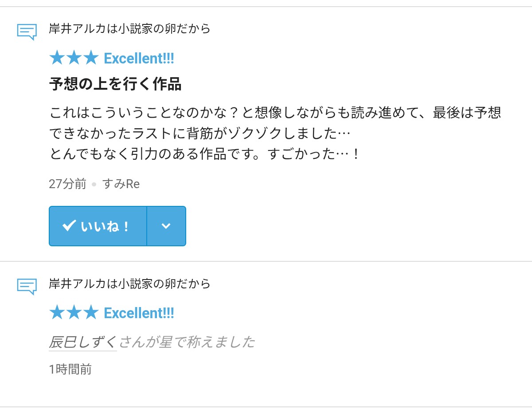
Task: Toggle the いいね！ like on すみRe's review
Action: click(x=98, y=226)
